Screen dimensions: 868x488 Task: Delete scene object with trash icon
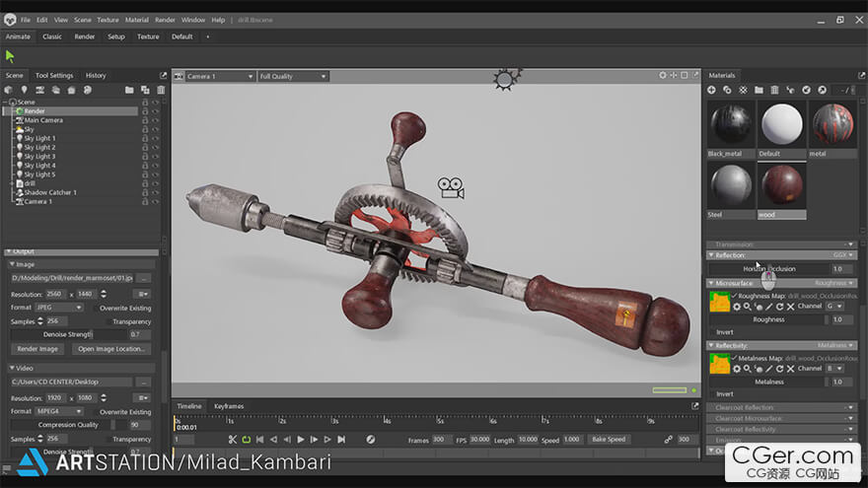[161, 90]
